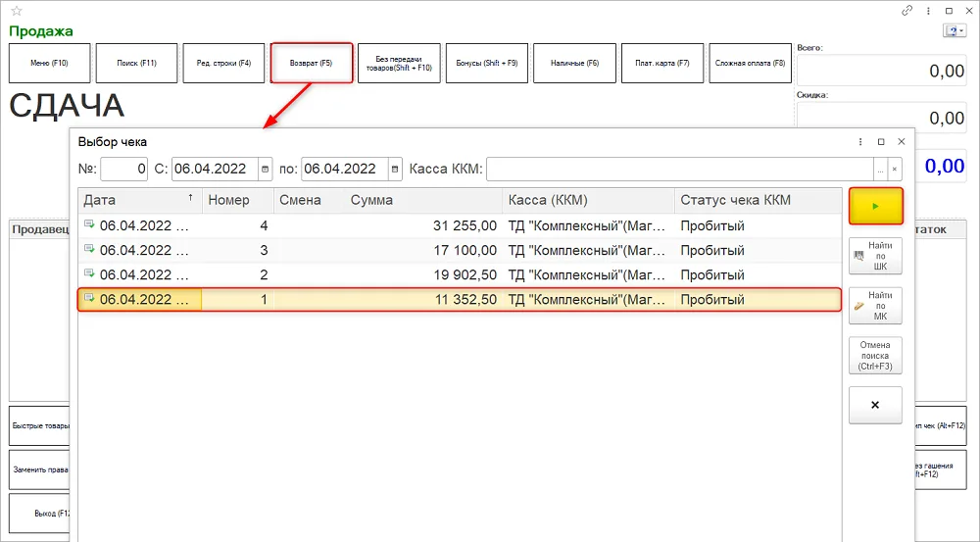Choose Плат. карта (F7) payment
The image size is (980, 542).
point(662,63)
